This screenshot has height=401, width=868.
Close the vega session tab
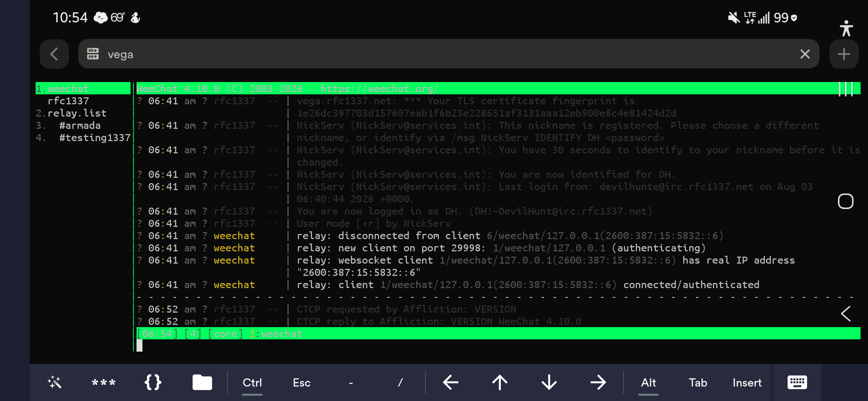tap(805, 54)
